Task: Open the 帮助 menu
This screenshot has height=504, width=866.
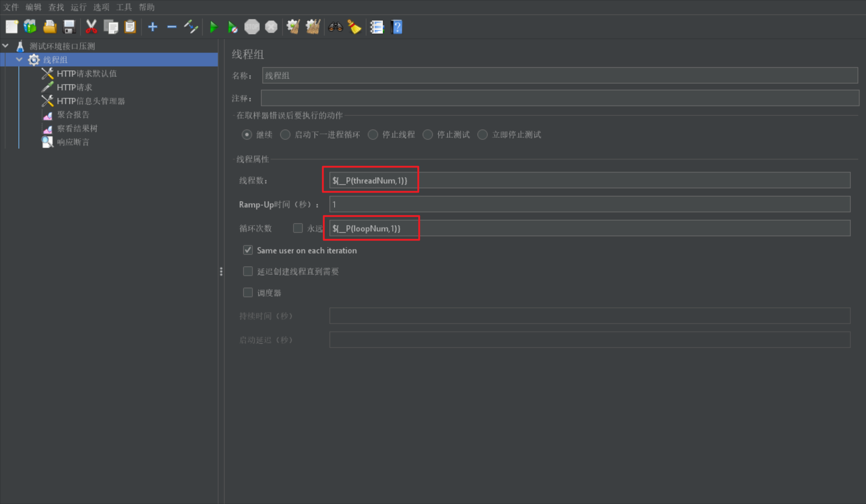Action: [x=147, y=7]
